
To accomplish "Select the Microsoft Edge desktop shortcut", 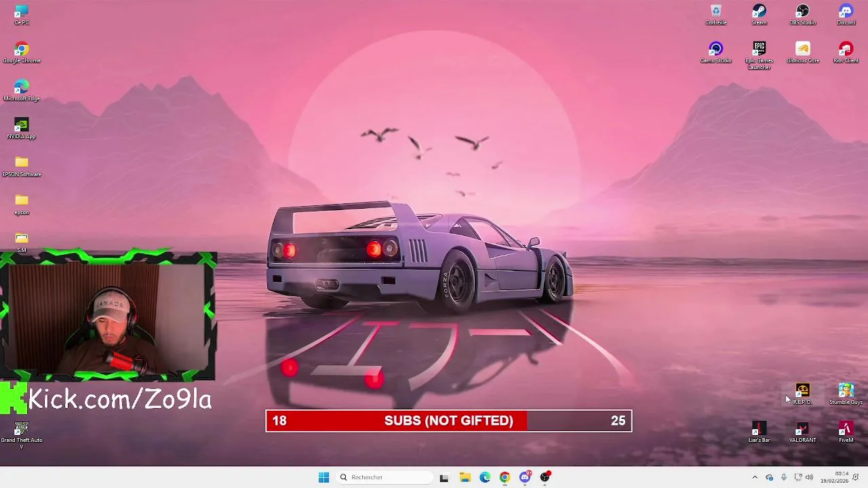I will (x=22, y=91).
